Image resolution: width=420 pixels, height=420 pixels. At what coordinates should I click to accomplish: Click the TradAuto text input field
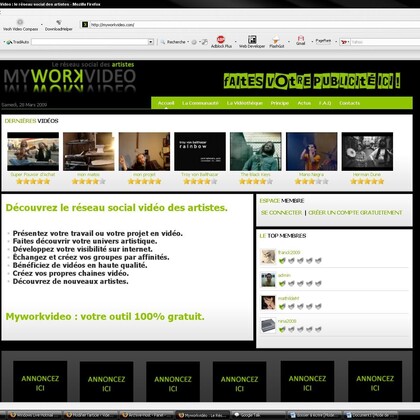coord(90,42)
